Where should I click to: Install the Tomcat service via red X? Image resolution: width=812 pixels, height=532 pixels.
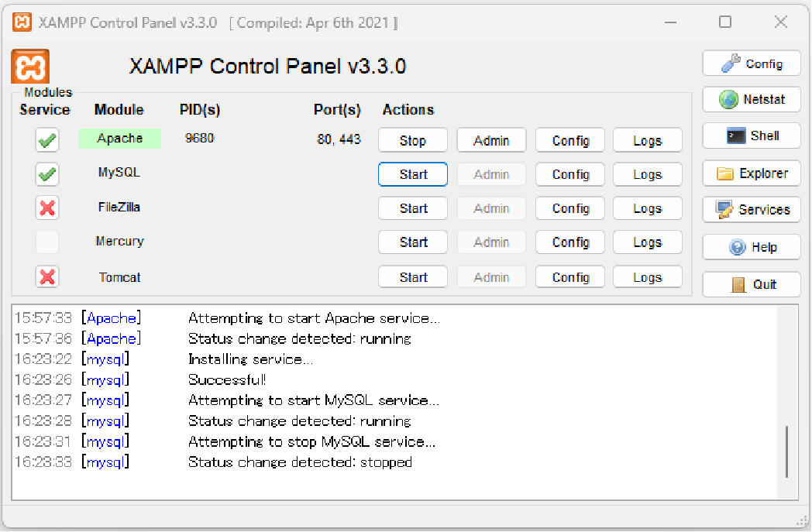coord(47,277)
